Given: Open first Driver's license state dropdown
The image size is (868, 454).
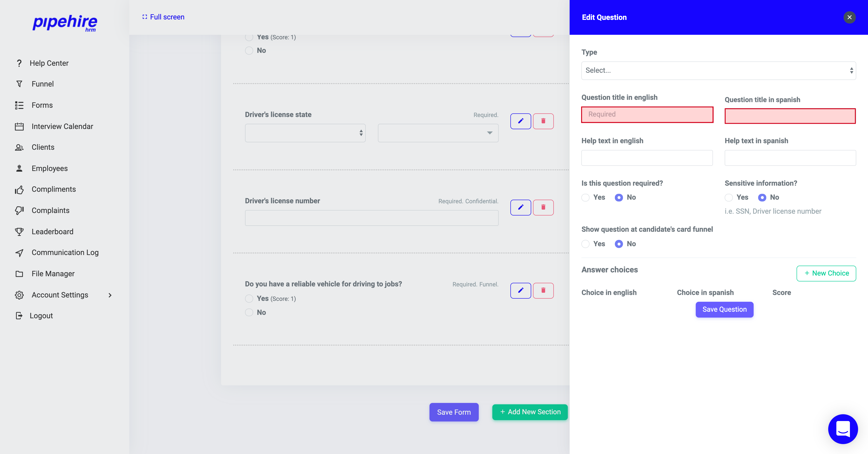Looking at the screenshot, I should point(305,133).
